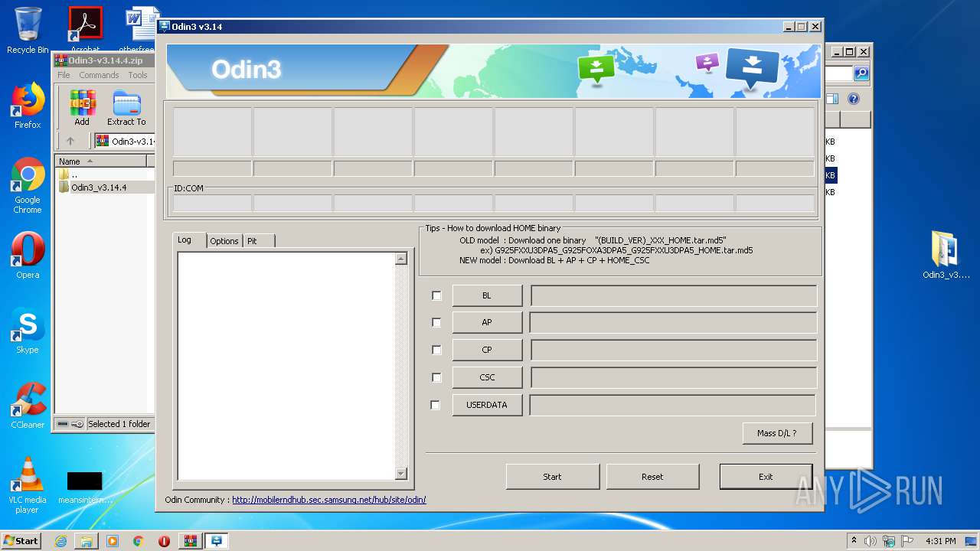Click the media player taskbar icon
Image resolution: width=980 pixels, height=551 pixels.
113,541
